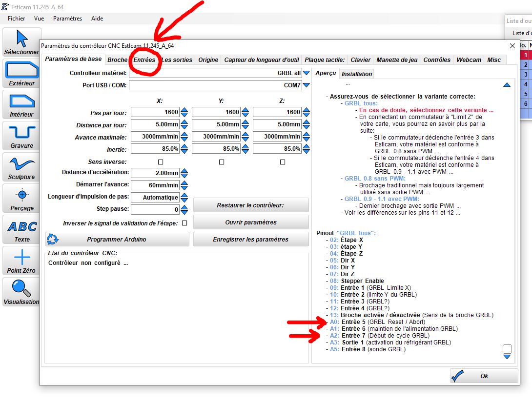The image size is (532, 403).
Task: Adjust the Step pause spinner arrows
Action: (184, 210)
